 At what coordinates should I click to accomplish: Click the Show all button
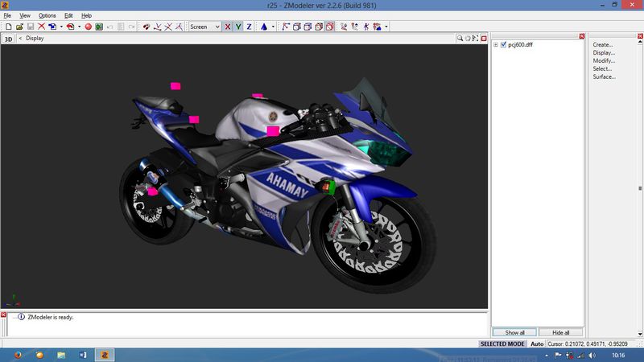[x=514, y=332]
